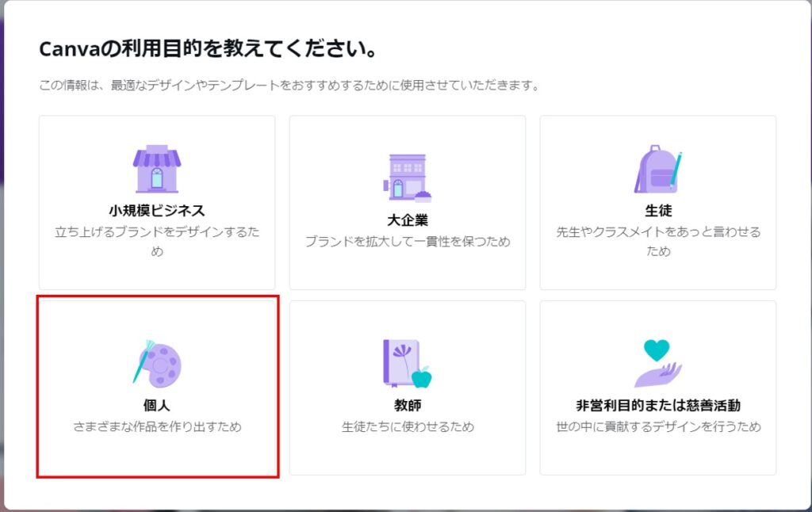Click the personal paint palette icon

pyautogui.click(x=157, y=364)
